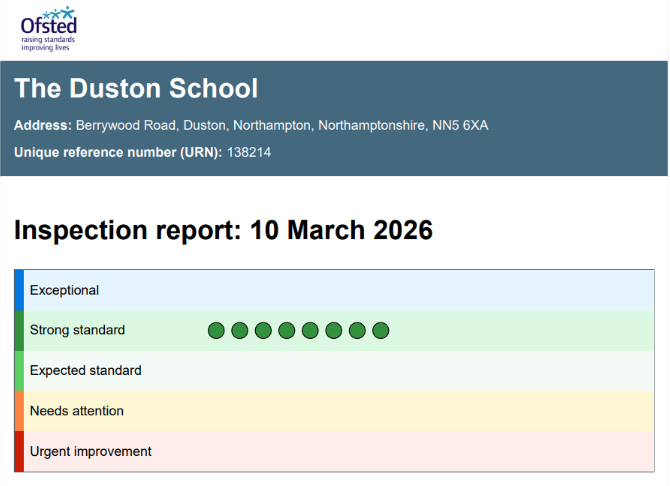Click the red bar beside Urgent improvement

(19, 451)
